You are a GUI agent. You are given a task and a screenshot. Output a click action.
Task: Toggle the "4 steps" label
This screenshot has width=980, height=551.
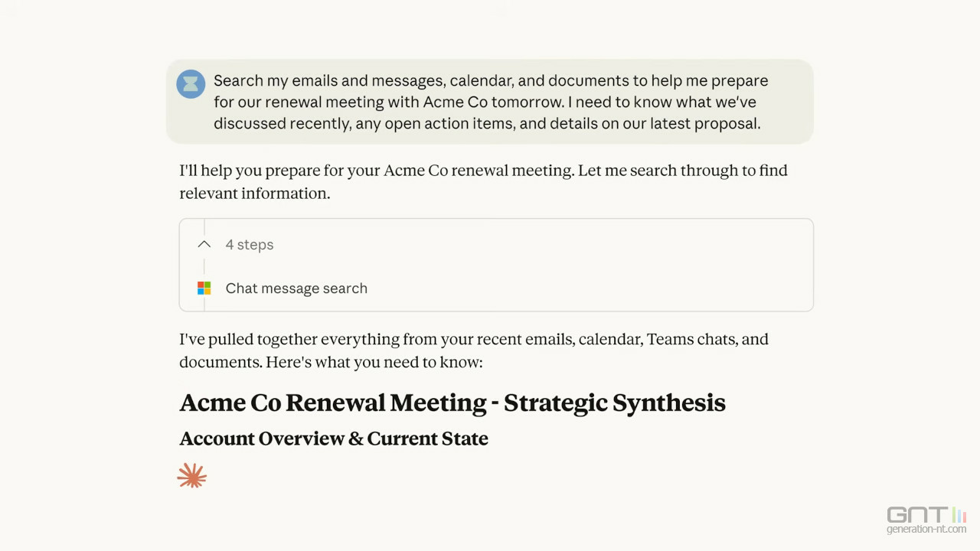(x=250, y=245)
